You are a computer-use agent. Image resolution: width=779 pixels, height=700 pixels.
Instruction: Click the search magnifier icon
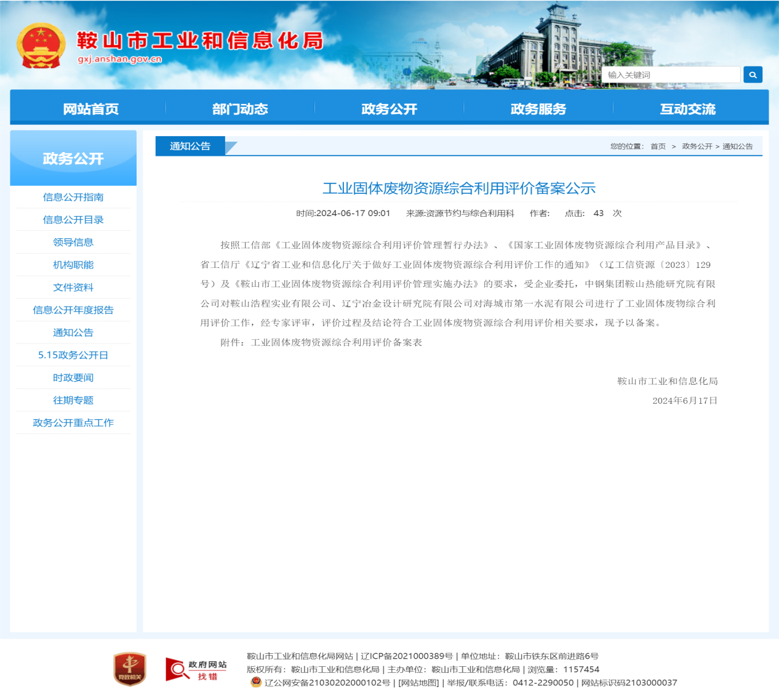[x=753, y=74]
